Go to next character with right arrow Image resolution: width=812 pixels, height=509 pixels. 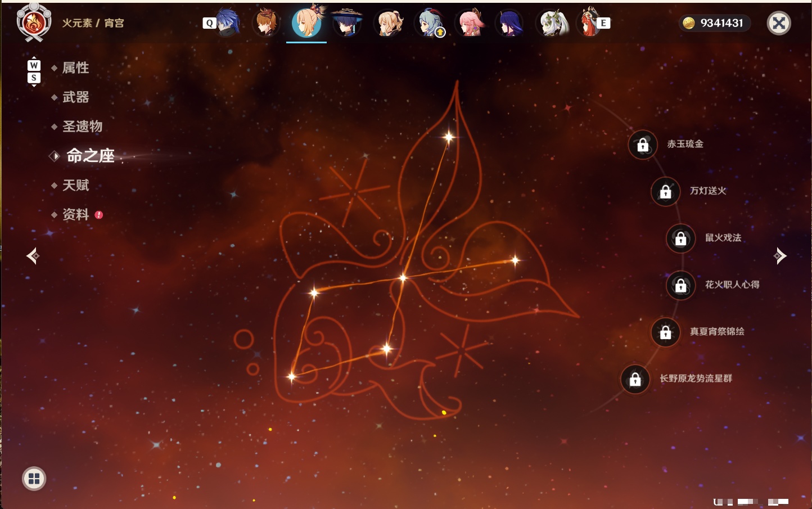(780, 256)
